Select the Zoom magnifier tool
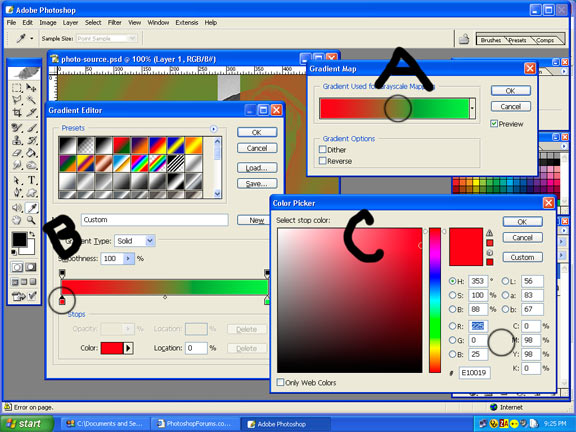This screenshot has height=432, width=576. tap(31, 220)
